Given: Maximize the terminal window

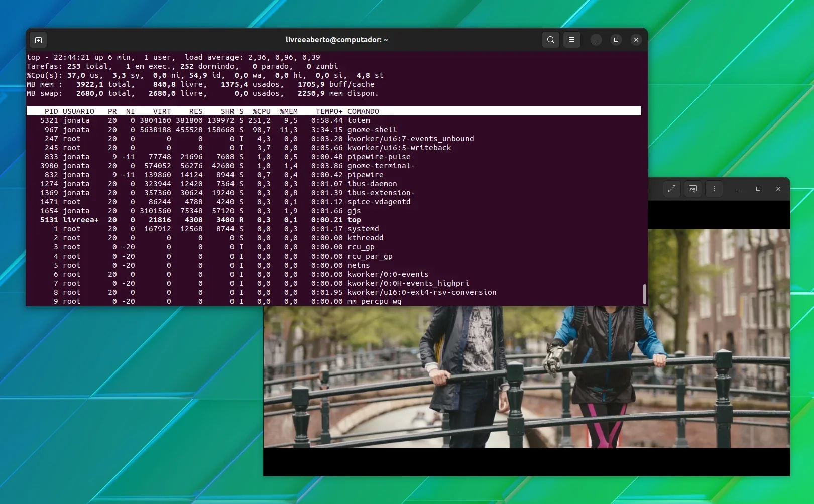Looking at the screenshot, I should pos(616,40).
